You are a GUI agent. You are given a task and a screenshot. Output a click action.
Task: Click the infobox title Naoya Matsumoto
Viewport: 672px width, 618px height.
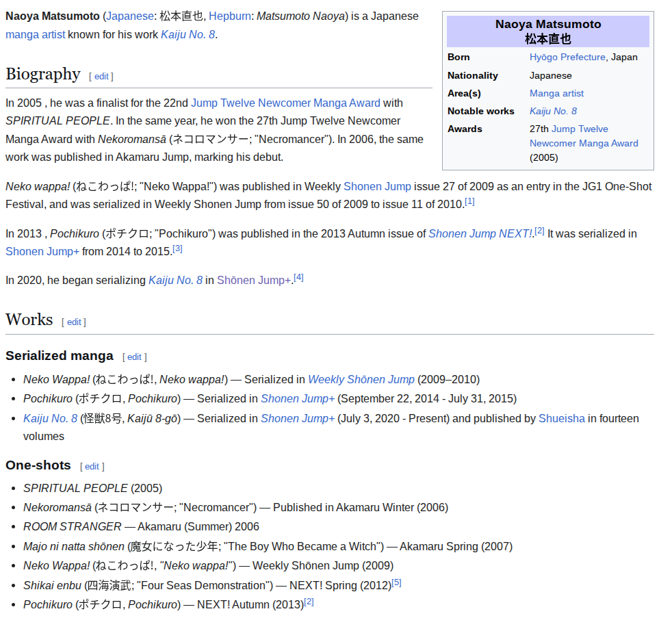(548, 25)
